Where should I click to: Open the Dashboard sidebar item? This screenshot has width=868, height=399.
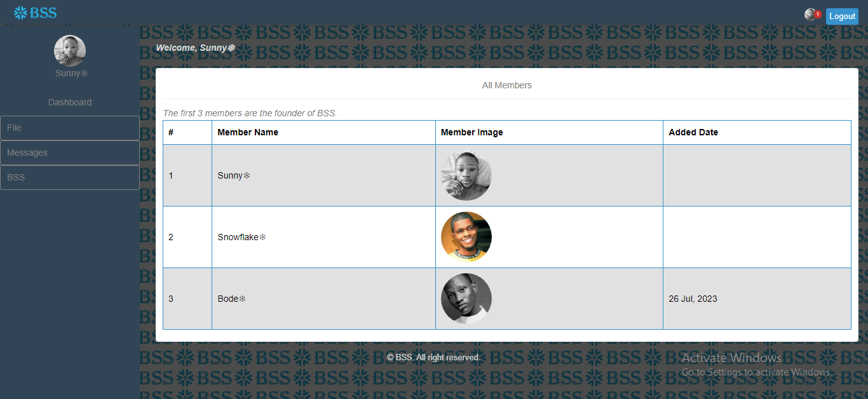(70, 102)
